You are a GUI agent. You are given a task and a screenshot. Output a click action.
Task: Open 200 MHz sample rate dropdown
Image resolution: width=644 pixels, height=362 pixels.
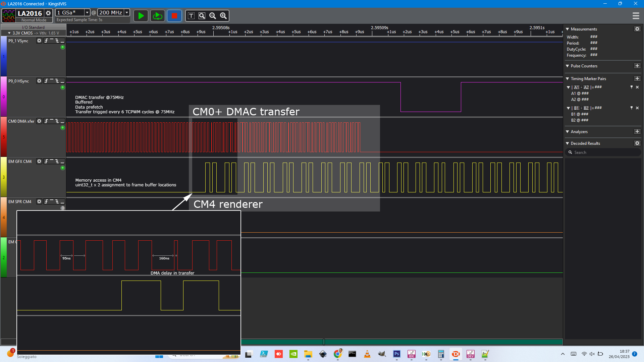click(127, 12)
